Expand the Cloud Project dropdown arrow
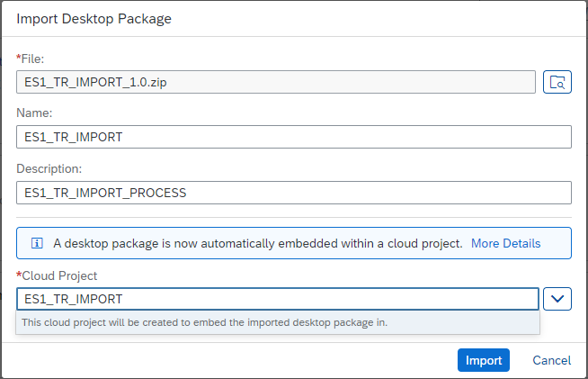This screenshot has height=379, width=588. (x=557, y=299)
